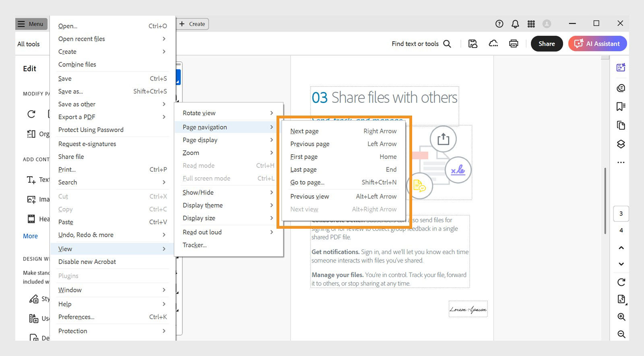644x356 pixels.
Task: Choose Save as... in the menu
Action: [x=112, y=91]
